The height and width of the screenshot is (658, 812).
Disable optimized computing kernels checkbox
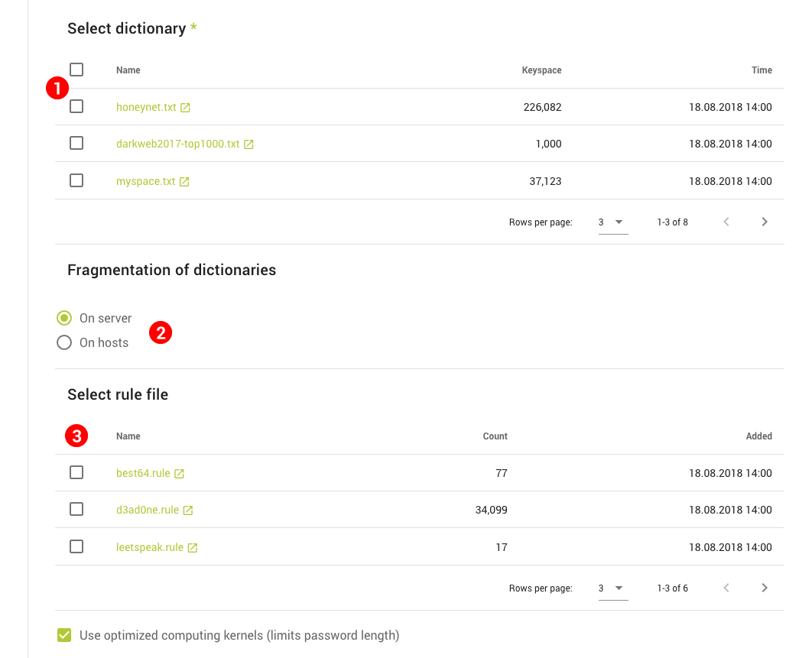click(64, 635)
